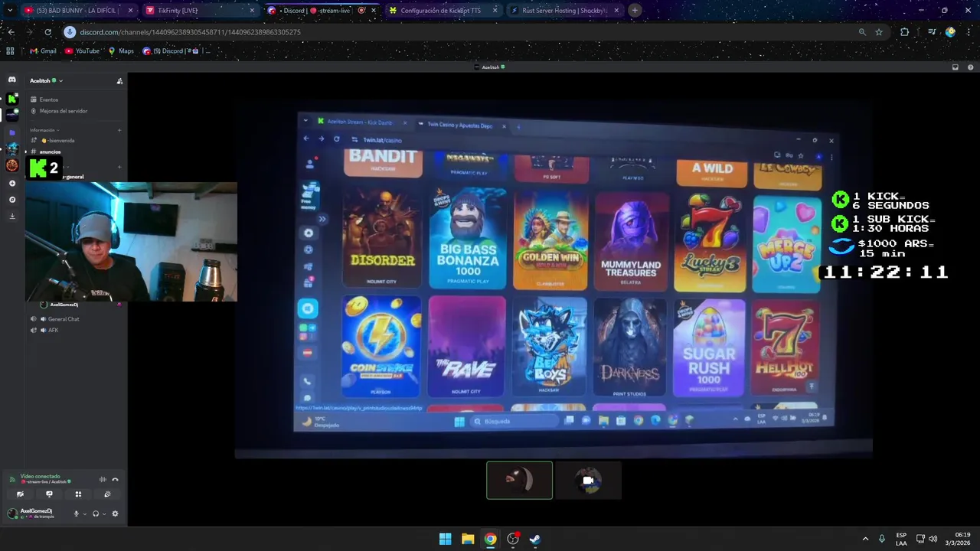980x551 pixels.
Task: Open Chrome tab search arrow
Action: point(10,11)
